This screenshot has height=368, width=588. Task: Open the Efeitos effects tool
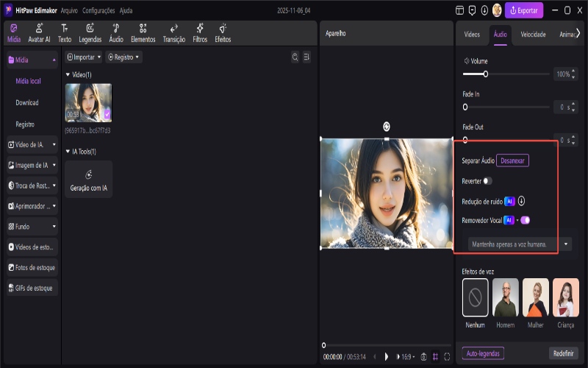pyautogui.click(x=223, y=32)
